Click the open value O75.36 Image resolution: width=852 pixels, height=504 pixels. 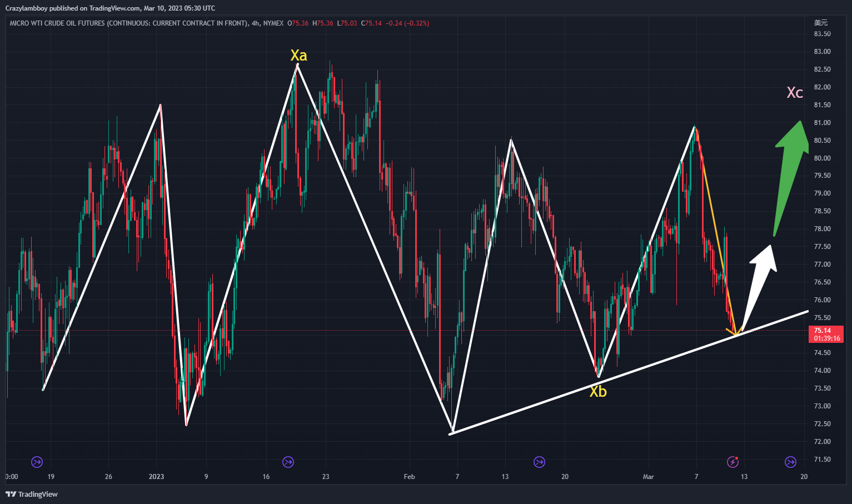pos(298,23)
